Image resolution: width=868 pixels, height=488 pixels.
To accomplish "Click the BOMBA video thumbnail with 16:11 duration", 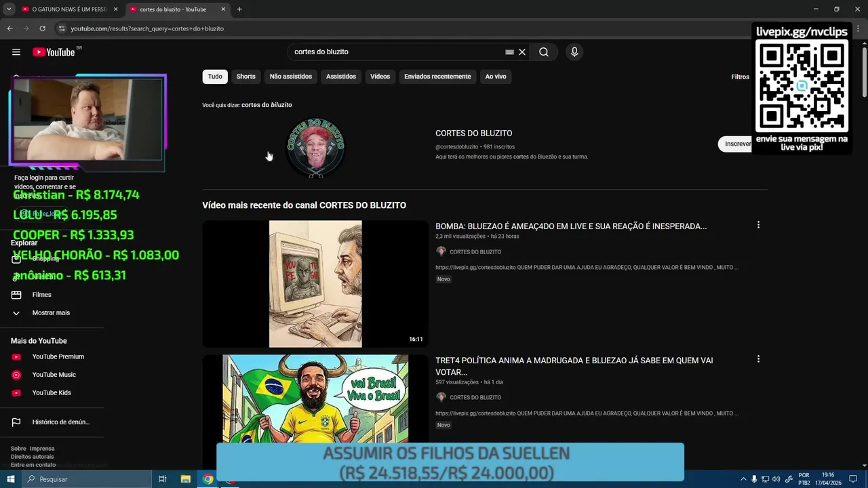I will 315,284.
